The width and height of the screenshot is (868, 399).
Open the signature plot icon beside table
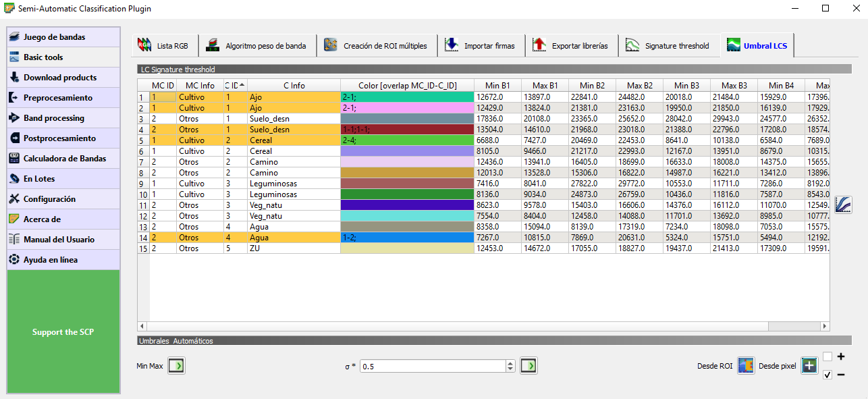pyautogui.click(x=842, y=205)
